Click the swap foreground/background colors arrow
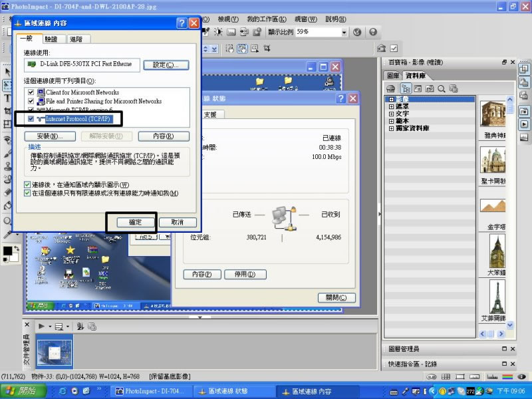 pos(16,249)
